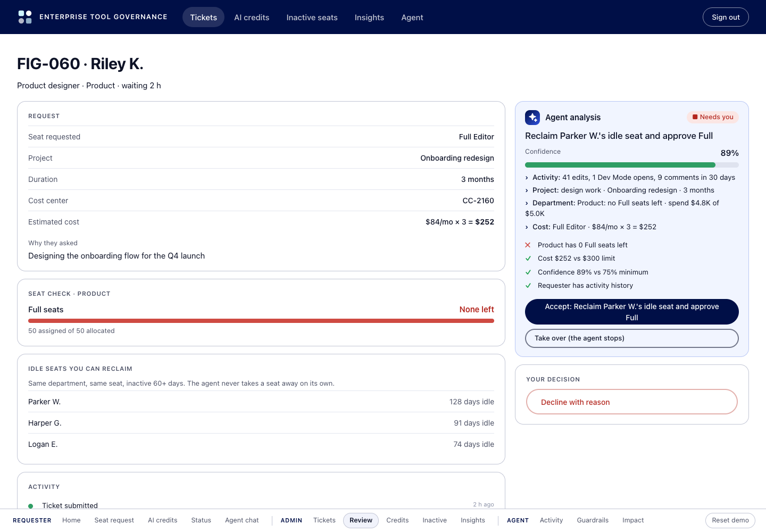
Task: Click the Cost center value CC-2160
Action: coord(478,201)
